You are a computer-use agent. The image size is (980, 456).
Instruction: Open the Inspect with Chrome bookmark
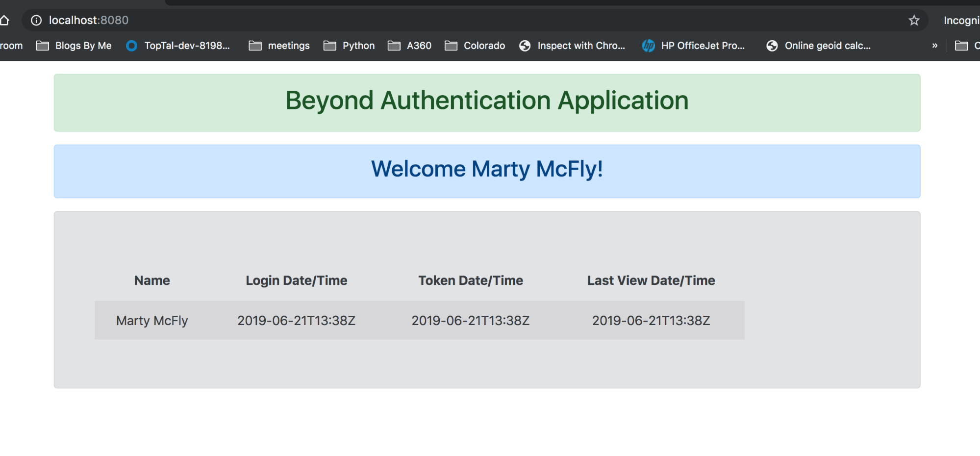[x=573, y=46]
